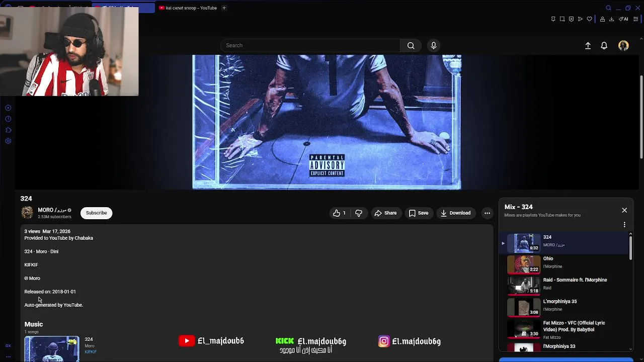The height and width of the screenshot is (362, 644).
Task: Click the search magnifier button next to Search
Action: click(411, 45)
